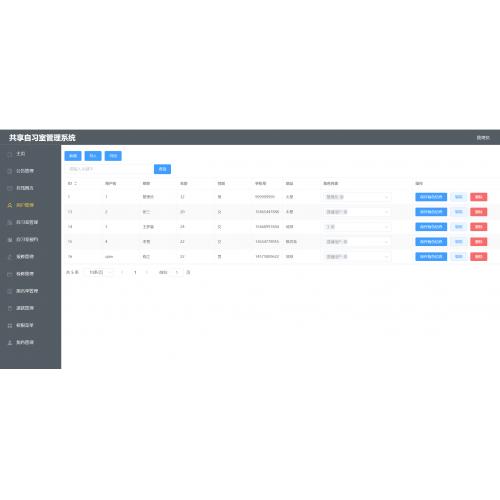
Task: Go to the next page with the pagination arrow
Action: click(147, 272)
